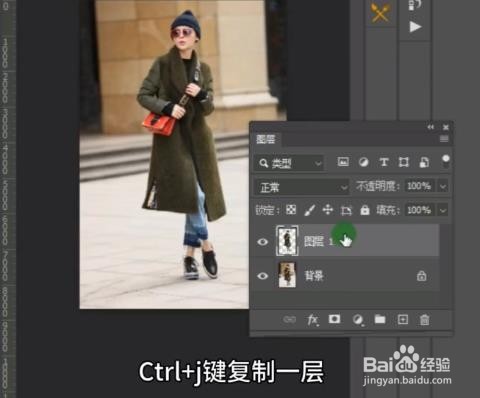Screen dimensions: 480x398
Task: Click the link layers icon
Action: click(x=289, y=319)
